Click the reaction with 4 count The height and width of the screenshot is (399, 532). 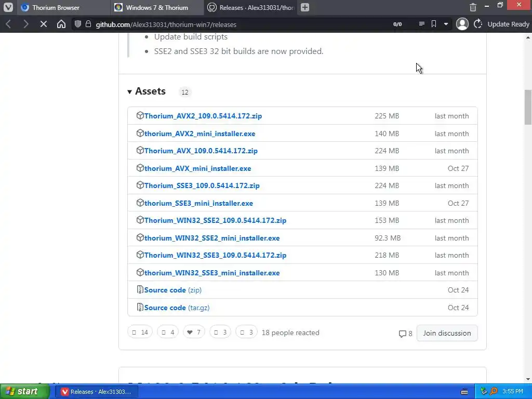point(168,332)
